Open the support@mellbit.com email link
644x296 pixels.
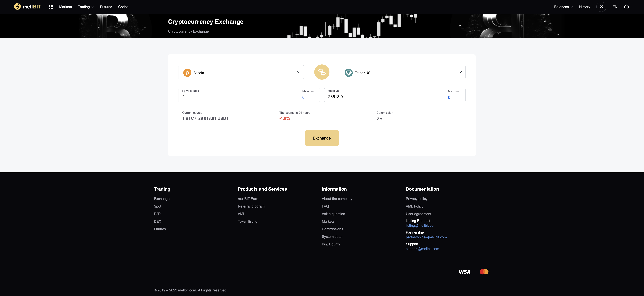click(422, 249)
